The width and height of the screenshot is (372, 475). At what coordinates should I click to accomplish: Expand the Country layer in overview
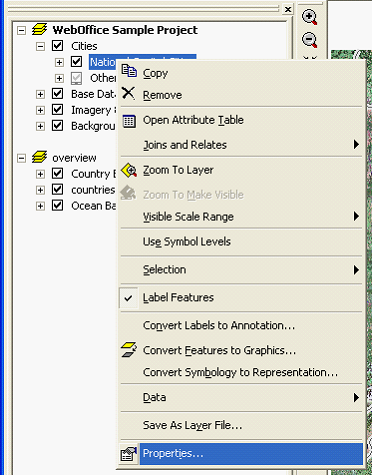tap(40, 174)
